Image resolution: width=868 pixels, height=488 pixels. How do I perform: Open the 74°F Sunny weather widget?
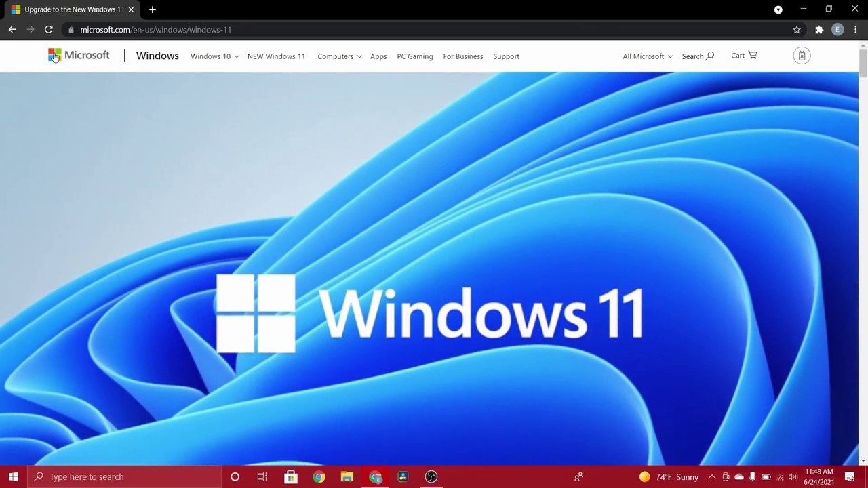(x=669, y=476)
